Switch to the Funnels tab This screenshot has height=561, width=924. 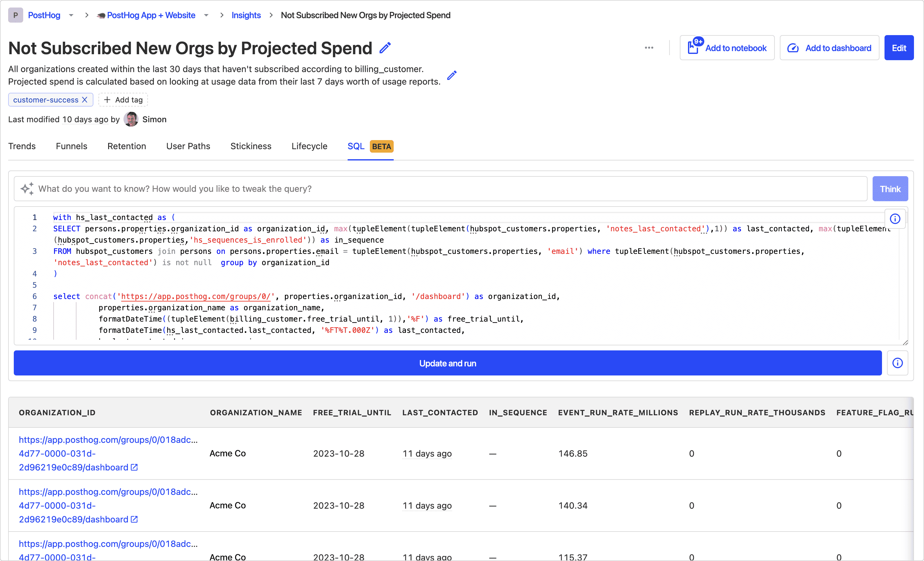tap(71, 146)
